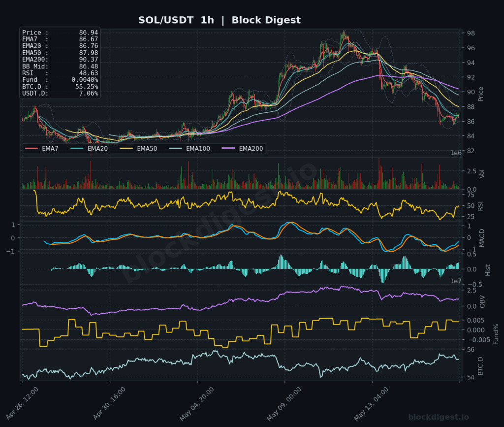
Task: Click the "Apr 26, 12:00" date label
Action: click(22, 403)
